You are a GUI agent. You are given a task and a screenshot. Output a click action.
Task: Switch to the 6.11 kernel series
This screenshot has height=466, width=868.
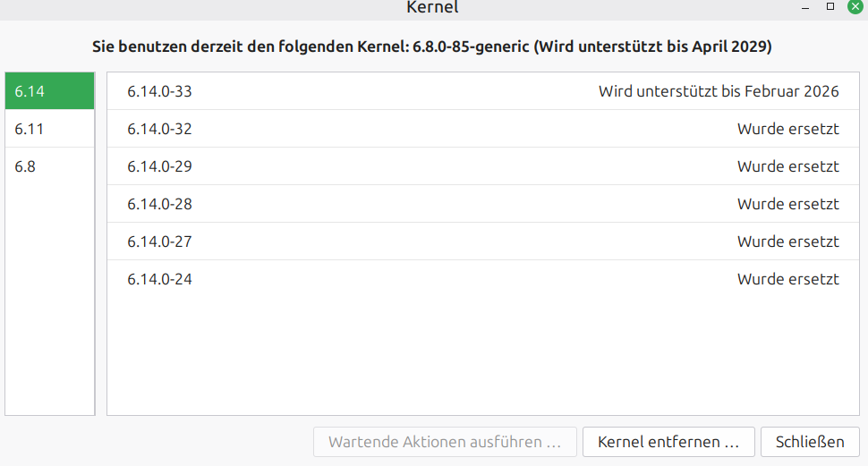click(49, 129)
